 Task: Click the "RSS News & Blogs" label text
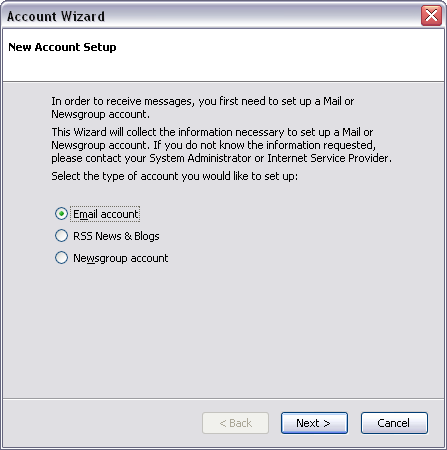coord(116,236)
